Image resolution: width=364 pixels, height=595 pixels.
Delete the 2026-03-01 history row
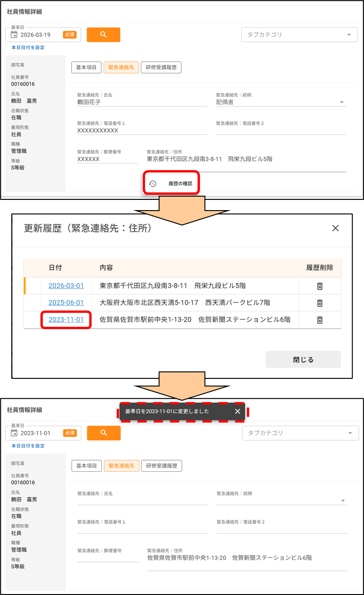pyautogui.click(x=320, y=286)
